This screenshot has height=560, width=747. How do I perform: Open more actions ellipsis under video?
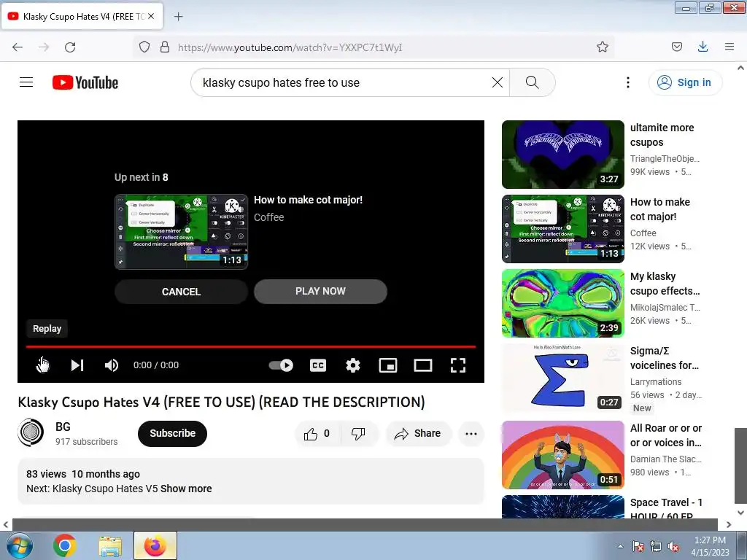471,433
